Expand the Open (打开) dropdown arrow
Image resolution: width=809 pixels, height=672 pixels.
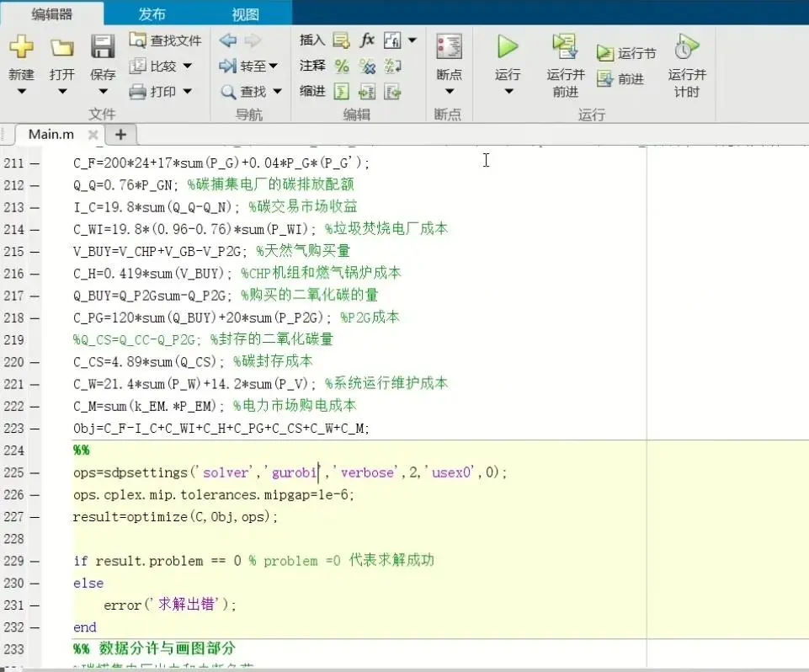click(x=62, y=91)
